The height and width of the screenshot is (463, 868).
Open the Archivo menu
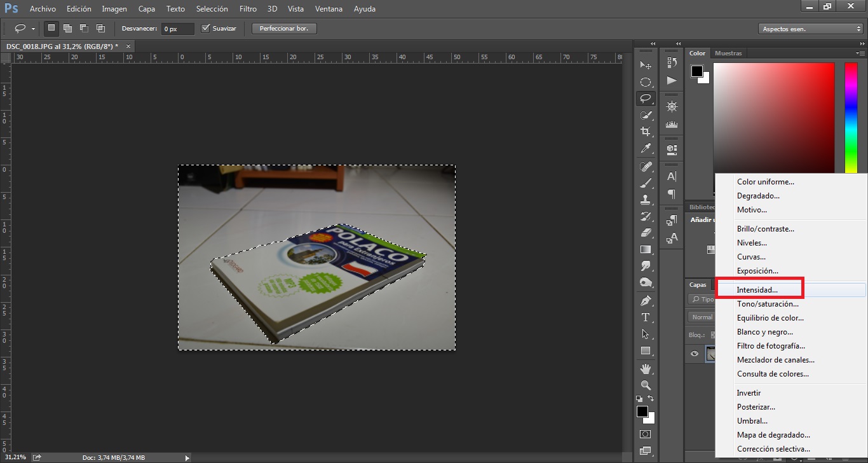pyautogui.click(x=43, y=9)
